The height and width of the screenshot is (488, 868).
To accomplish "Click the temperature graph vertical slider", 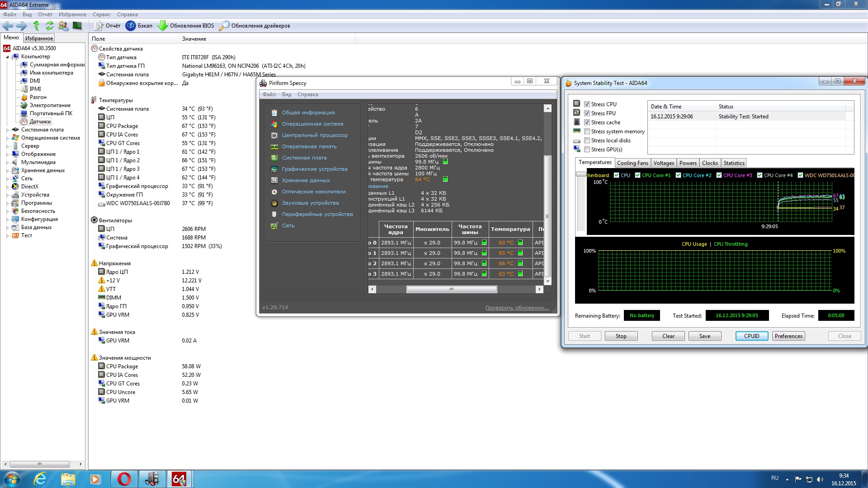I will coord(581,174).
